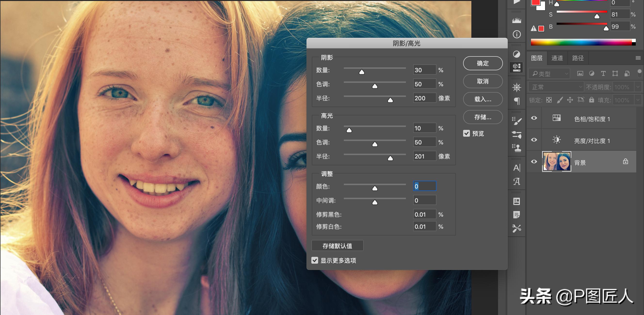Viewport: 644px width, 315px height.
Task: Open the Adjustments panel icon
Action: 516,54
